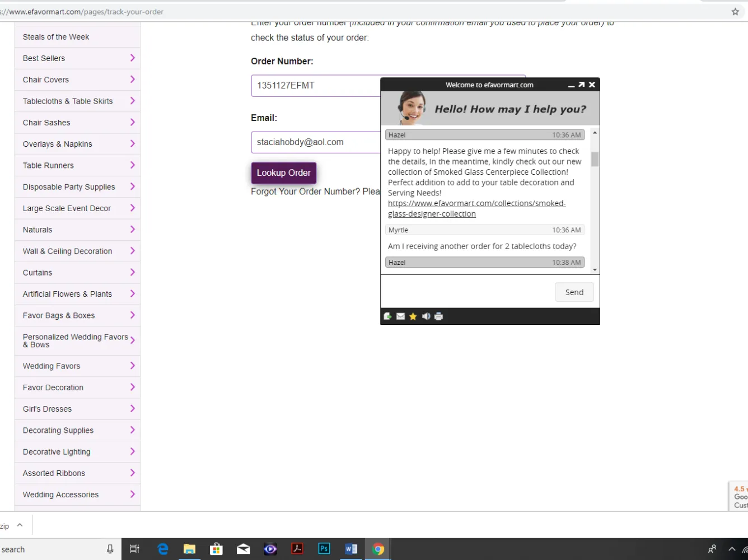The width and height of the screenshot is (748, 560).
Task: Open Adobe Acrobat from the taskbar
Action: (297, 549)
